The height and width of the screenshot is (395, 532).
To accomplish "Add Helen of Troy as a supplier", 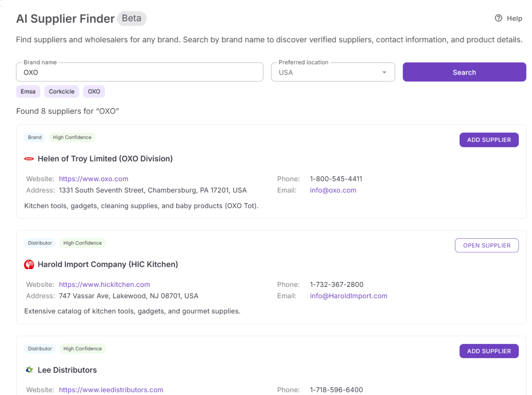I will point(489,140).
